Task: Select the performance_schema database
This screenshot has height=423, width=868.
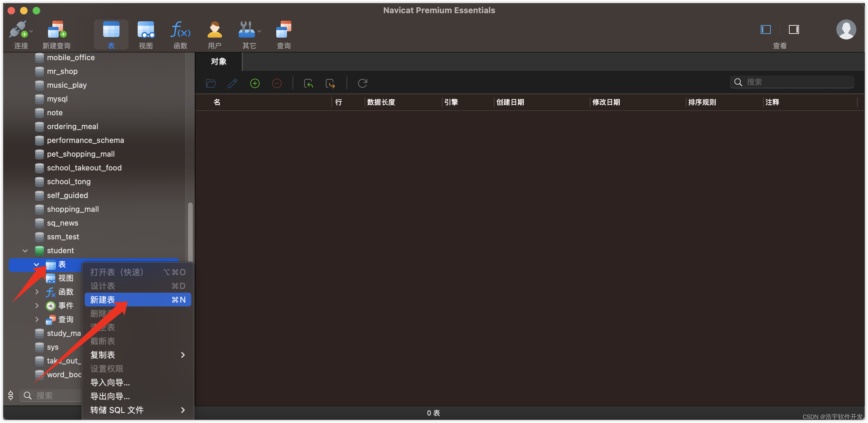Action: tap(85, 140)
